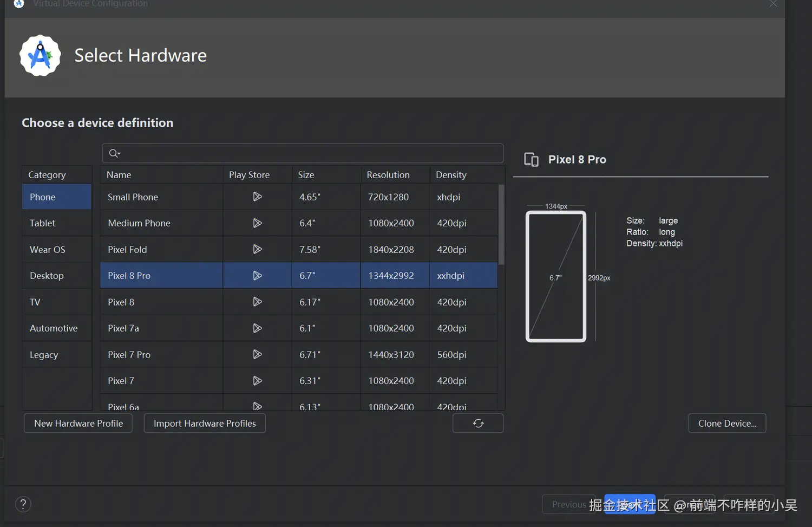The width and height of the screenshot is (812, 527).
Task: Click in the device search field
Action: click(309, 153)
